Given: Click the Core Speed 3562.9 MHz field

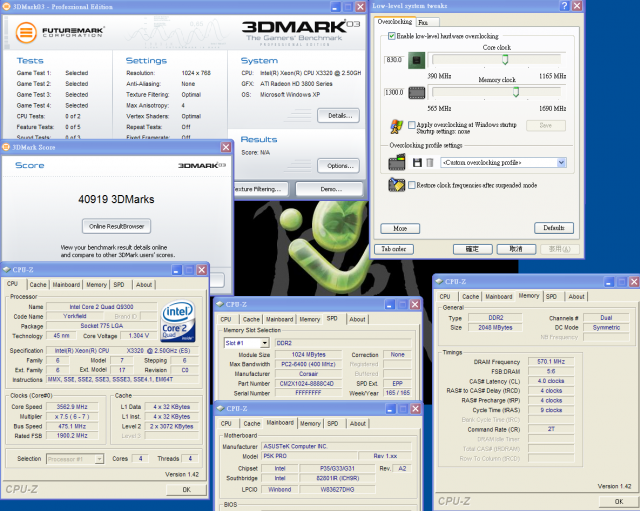Looking at the screenshot, I should click(72, 407).
